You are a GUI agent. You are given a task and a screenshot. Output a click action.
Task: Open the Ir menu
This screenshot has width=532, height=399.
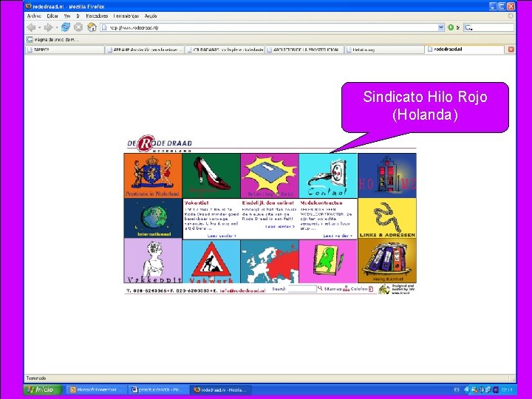point(78,16)
